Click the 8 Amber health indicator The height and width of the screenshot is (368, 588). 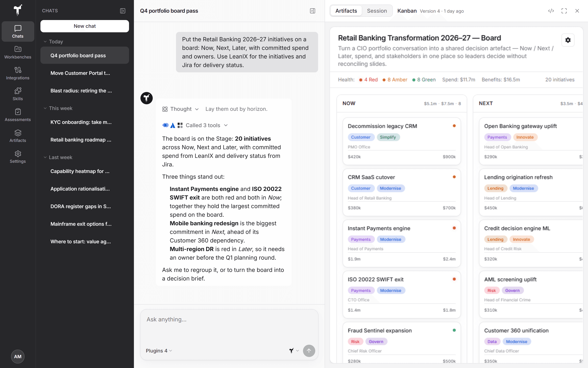coord(395,80)
